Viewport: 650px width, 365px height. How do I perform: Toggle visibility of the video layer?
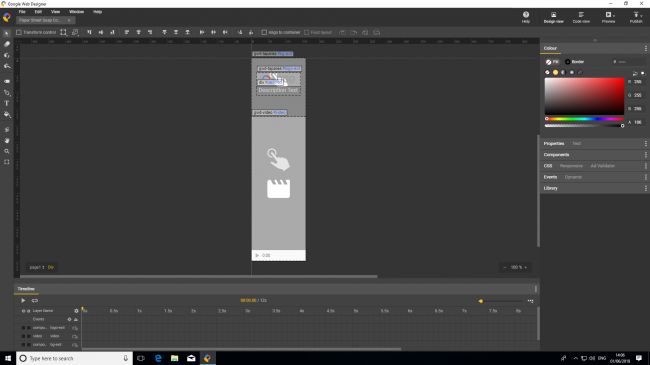pyautogui.click(x=23, y=336)
